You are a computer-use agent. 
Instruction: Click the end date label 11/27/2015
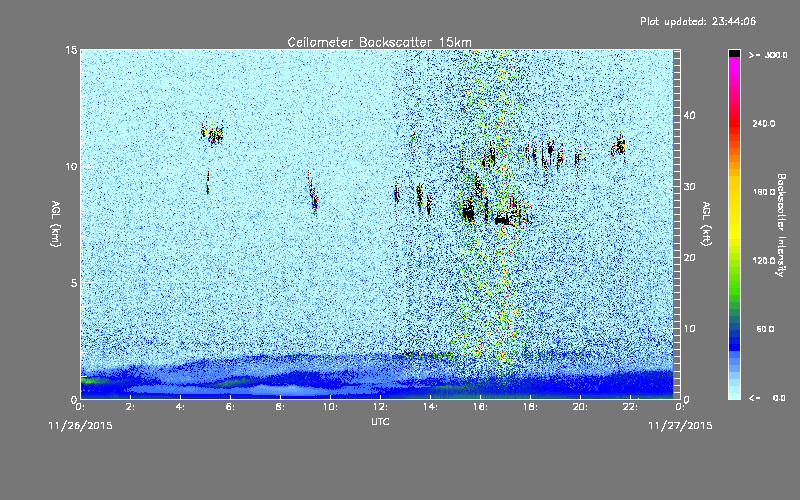click(x=680, y=426)
